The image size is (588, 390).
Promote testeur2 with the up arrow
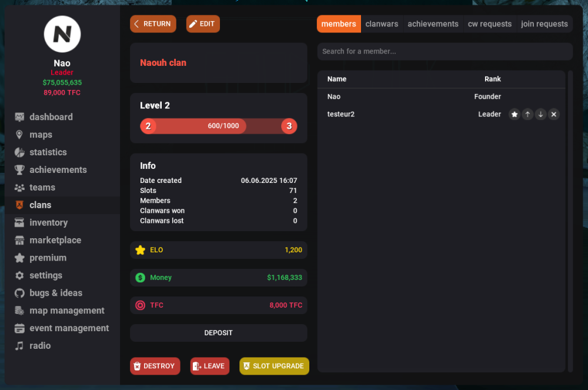pos(527,114)
